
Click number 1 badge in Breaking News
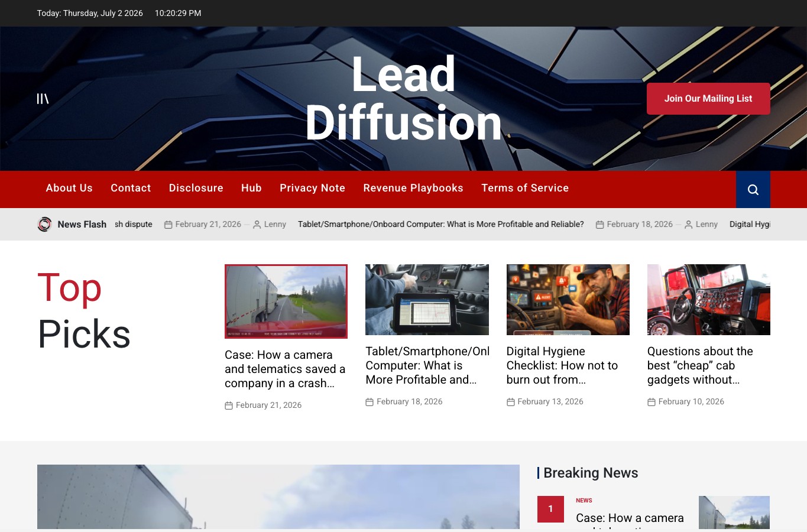tap(550, 509)
